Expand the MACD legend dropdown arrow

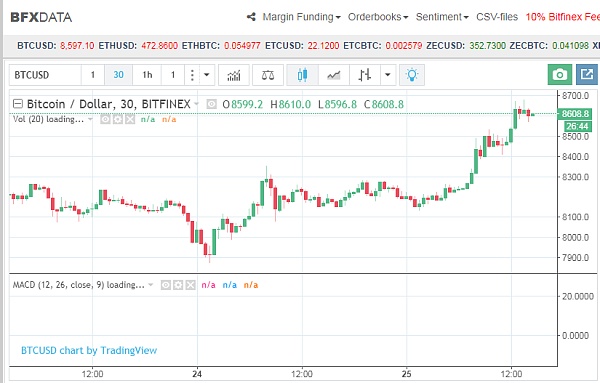[150, 285]
